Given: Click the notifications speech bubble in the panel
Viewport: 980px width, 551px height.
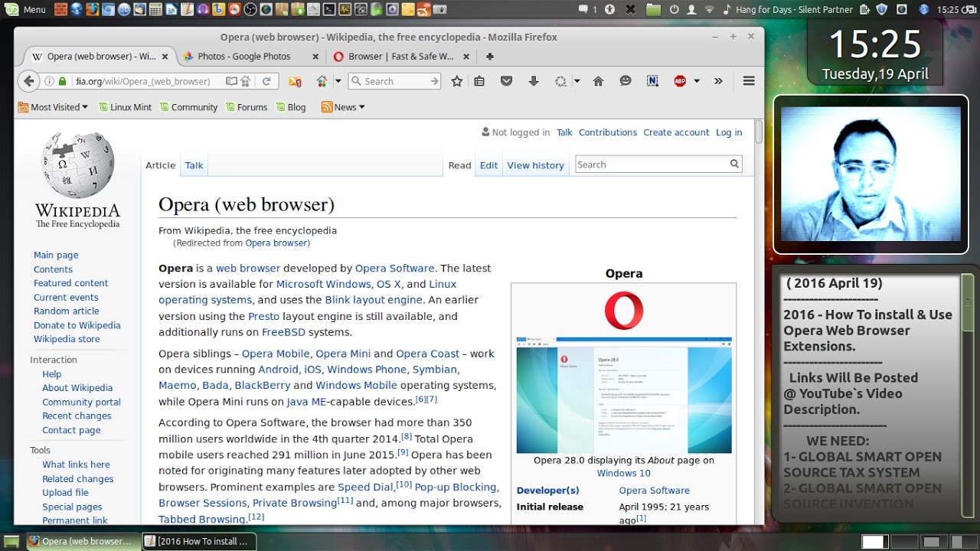Looking at the screenshot, I should click(583, 9).
